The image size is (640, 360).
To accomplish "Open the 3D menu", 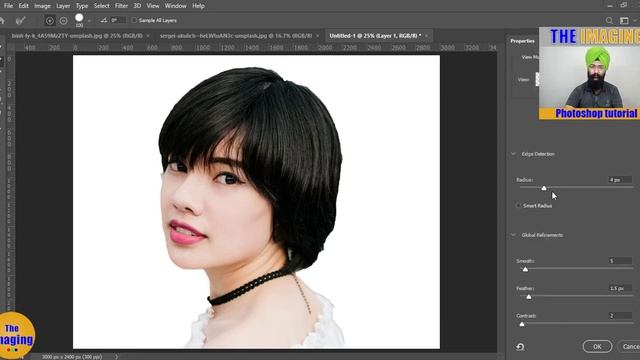I will point(137,6).
